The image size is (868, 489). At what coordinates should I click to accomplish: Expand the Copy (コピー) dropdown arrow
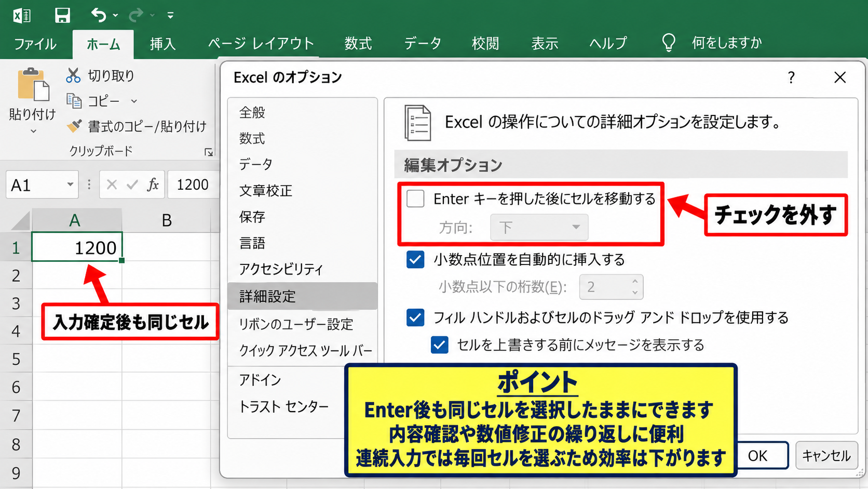point(134,101)
